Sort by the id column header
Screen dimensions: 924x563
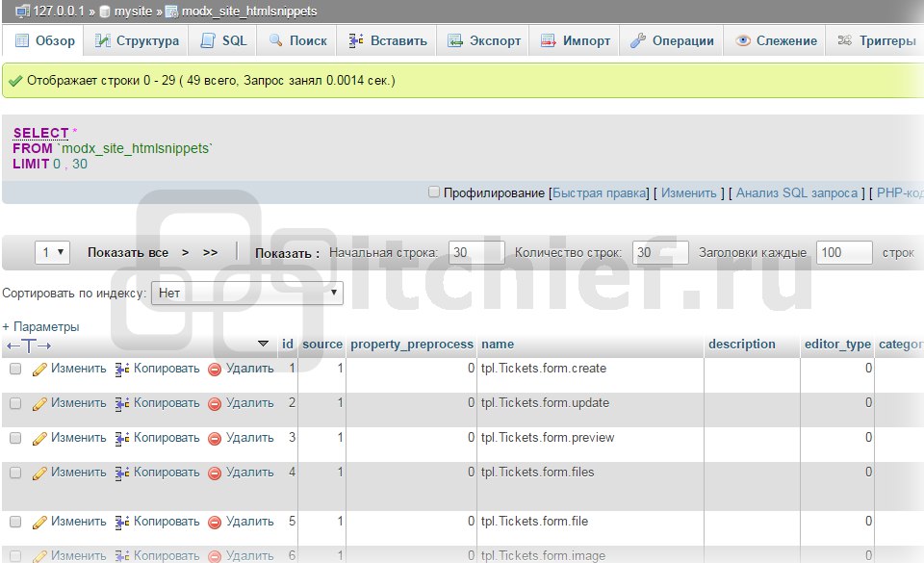pyautogui.click(x=288, y=344)
